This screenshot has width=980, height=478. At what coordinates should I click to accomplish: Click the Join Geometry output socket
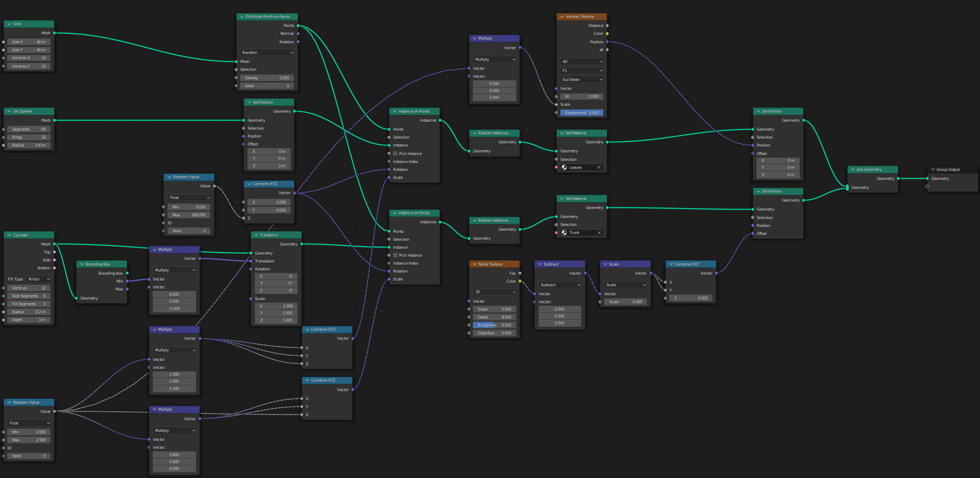pyautogui.click(x=898, y=178)
